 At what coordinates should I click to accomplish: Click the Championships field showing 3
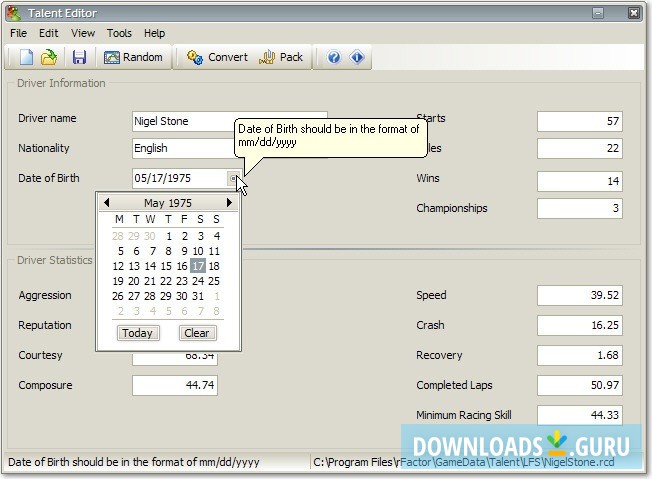580,208
